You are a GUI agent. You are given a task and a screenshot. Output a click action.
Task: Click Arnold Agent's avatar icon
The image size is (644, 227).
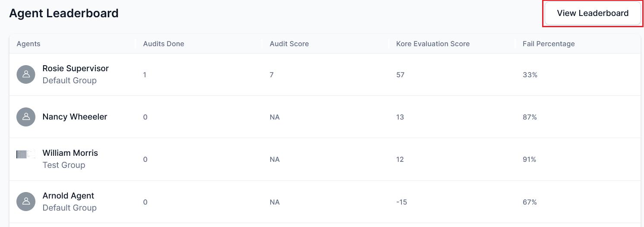tap(26, 202)
